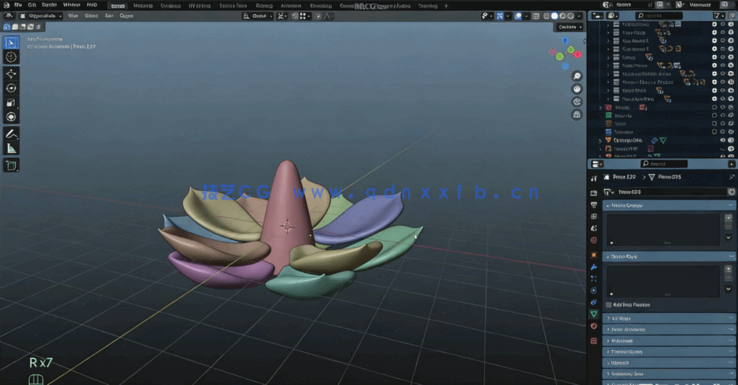Add a new vertex group with the plus button
The width and height of the screenshot is (738, 385).
[728, 218]
